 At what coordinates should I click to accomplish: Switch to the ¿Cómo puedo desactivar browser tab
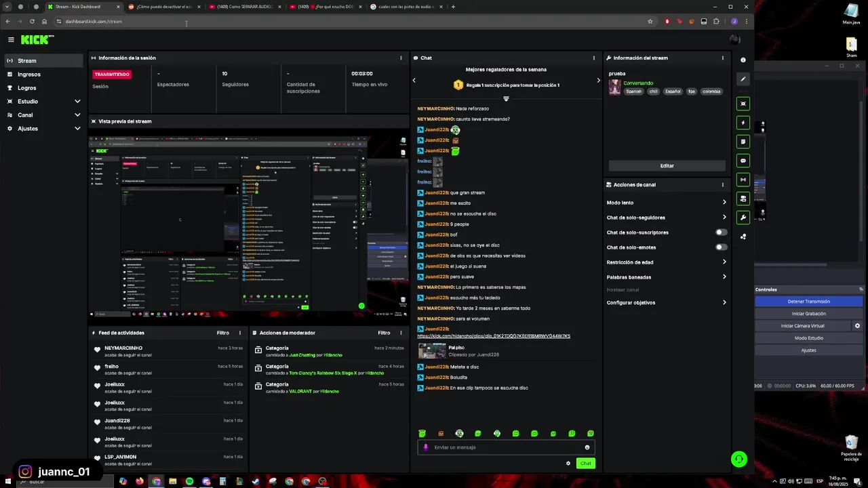click(164, 7)
